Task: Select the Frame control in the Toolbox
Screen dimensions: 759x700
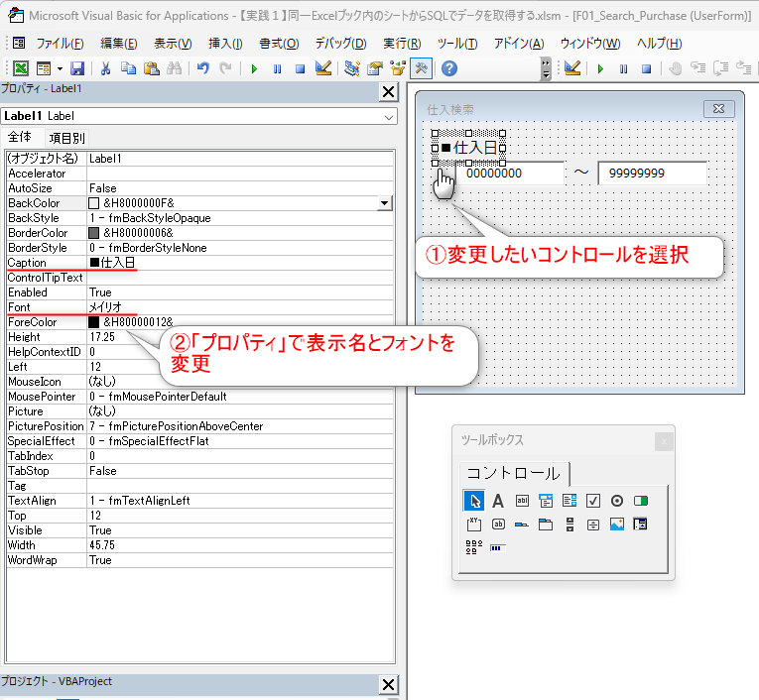Action: [474, 525]
